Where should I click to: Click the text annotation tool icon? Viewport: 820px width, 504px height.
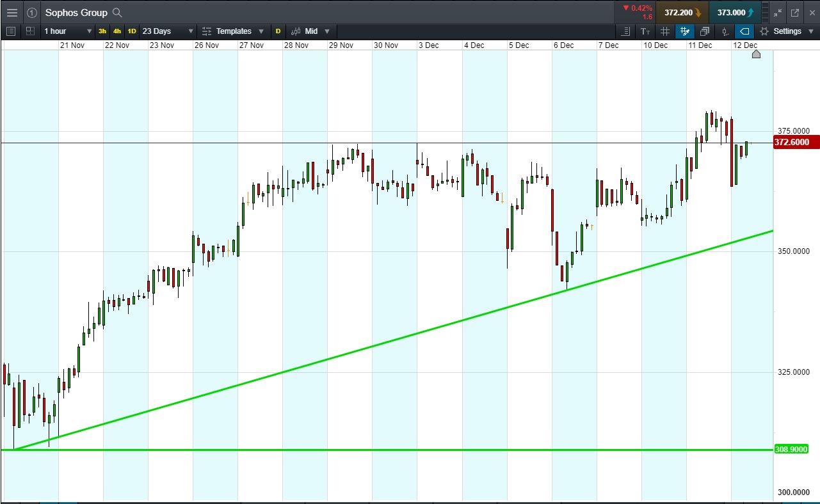tap(645, 31)
